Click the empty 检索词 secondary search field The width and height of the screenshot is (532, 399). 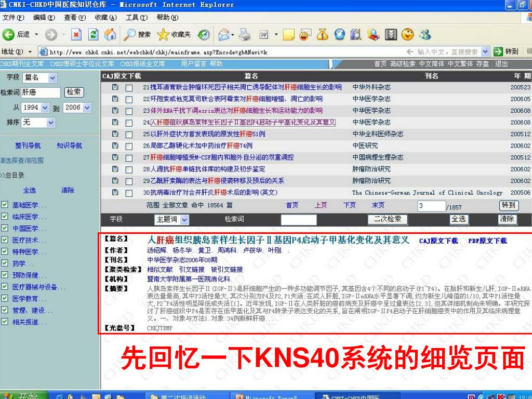click(x=299, y=220)
